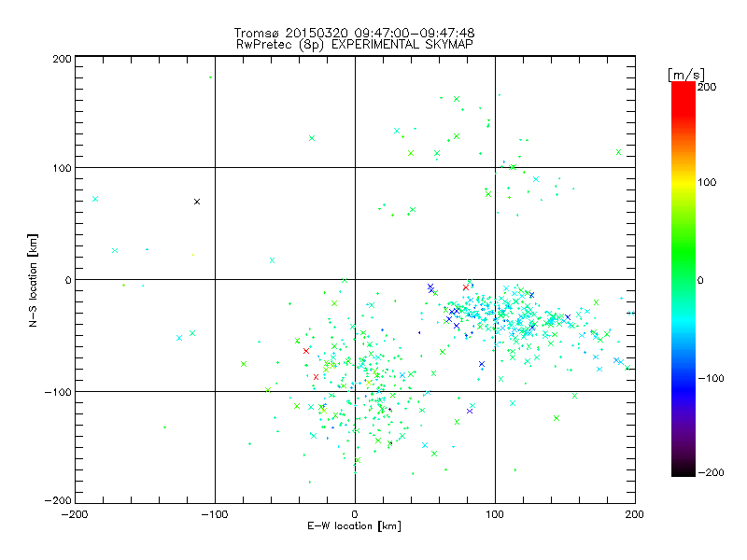Viewport: 747px width, 560px height.
Task: Click the red X marker just below zero line
Action: [x=466, y=287]
